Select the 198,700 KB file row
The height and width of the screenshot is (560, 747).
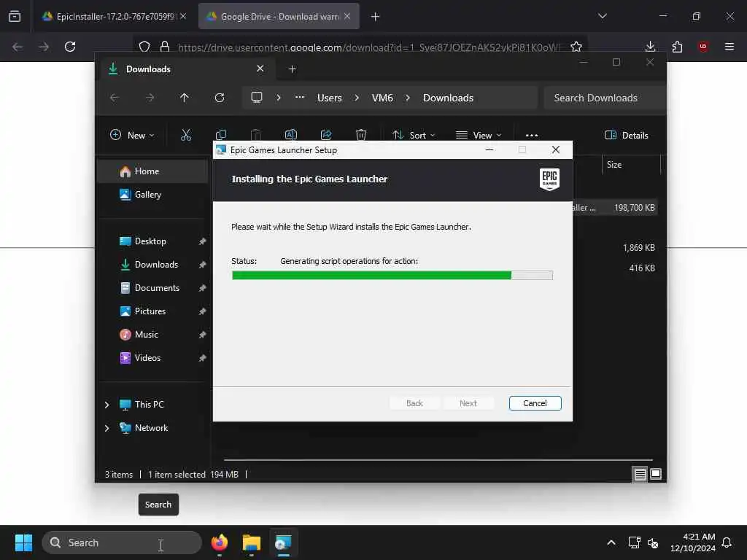tap(614, 208)
